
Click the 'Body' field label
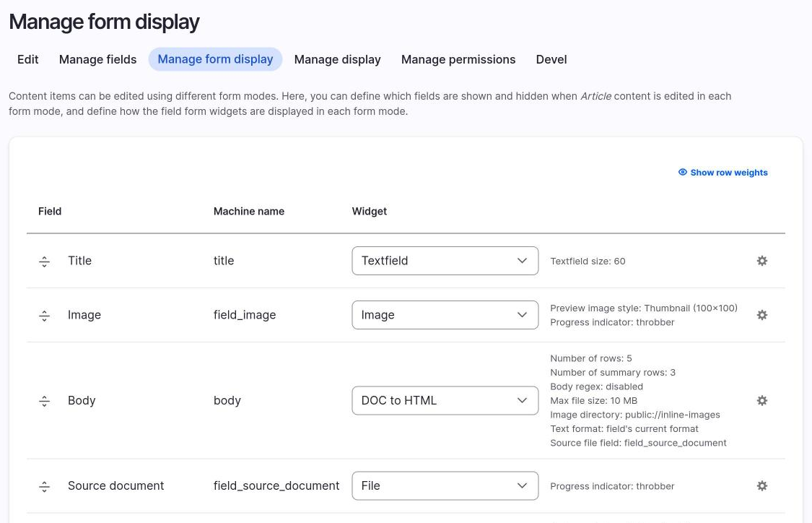pyautogui.click(x=82, y=401)
